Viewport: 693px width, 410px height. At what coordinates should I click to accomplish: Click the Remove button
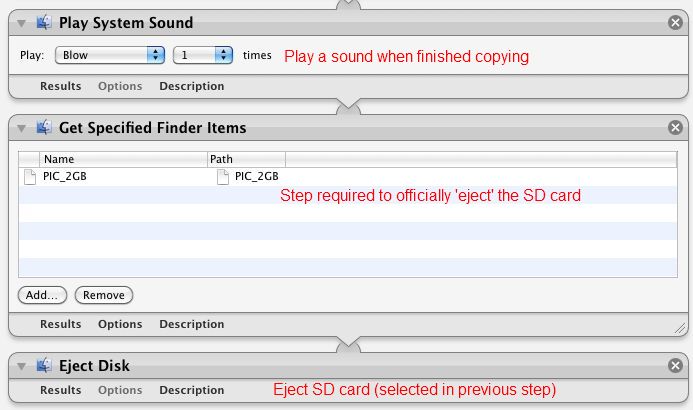coord(104,295)
